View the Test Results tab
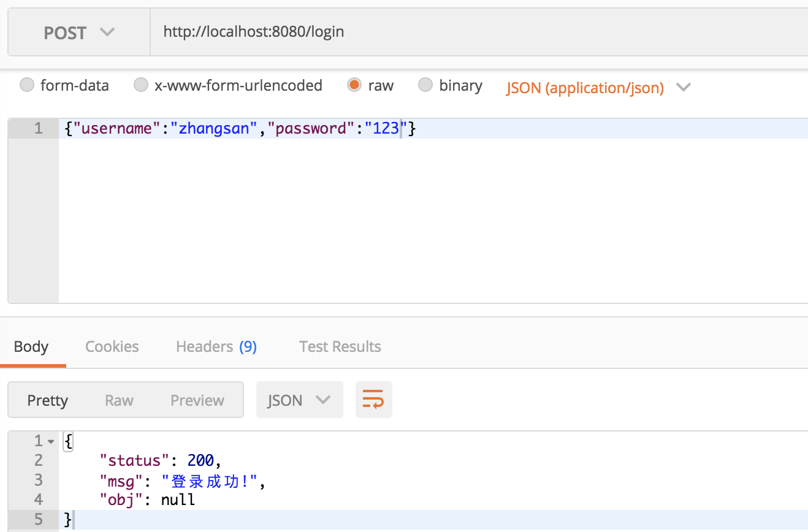Viewport: 808px width, 532px height. click(x=340, y=346)
